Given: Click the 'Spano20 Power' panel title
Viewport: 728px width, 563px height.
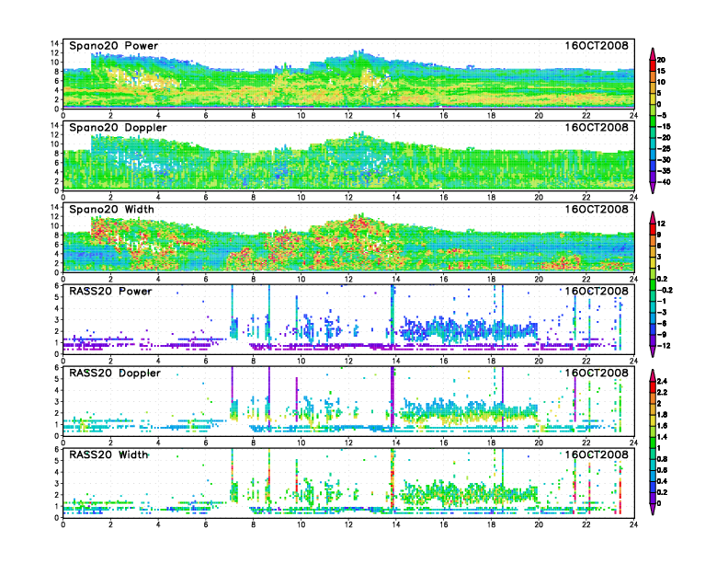Looking at the screenshot, I should point(114,46).
